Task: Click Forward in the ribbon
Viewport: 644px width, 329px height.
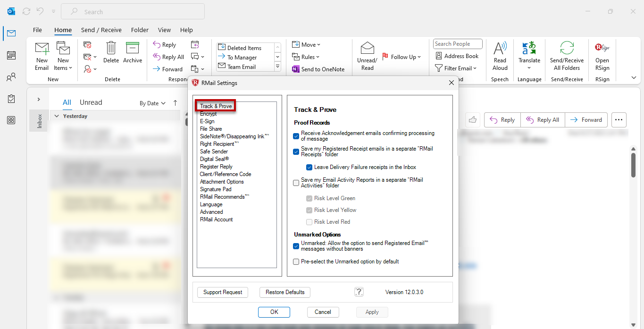Action: pos(167,69)
